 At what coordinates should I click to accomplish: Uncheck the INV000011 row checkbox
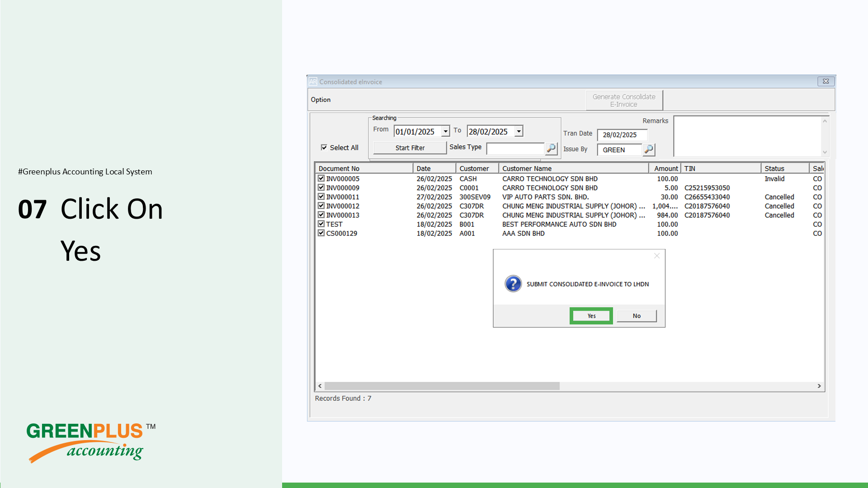321,197
